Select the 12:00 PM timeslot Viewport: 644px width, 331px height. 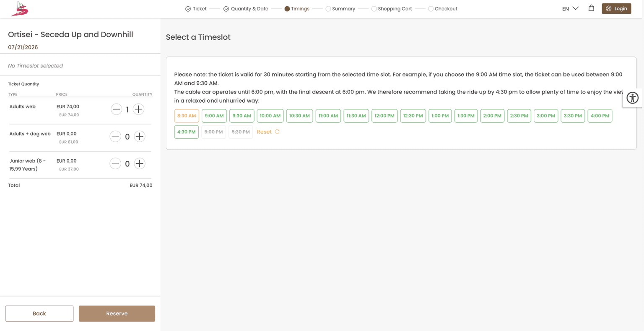(384, 116)
